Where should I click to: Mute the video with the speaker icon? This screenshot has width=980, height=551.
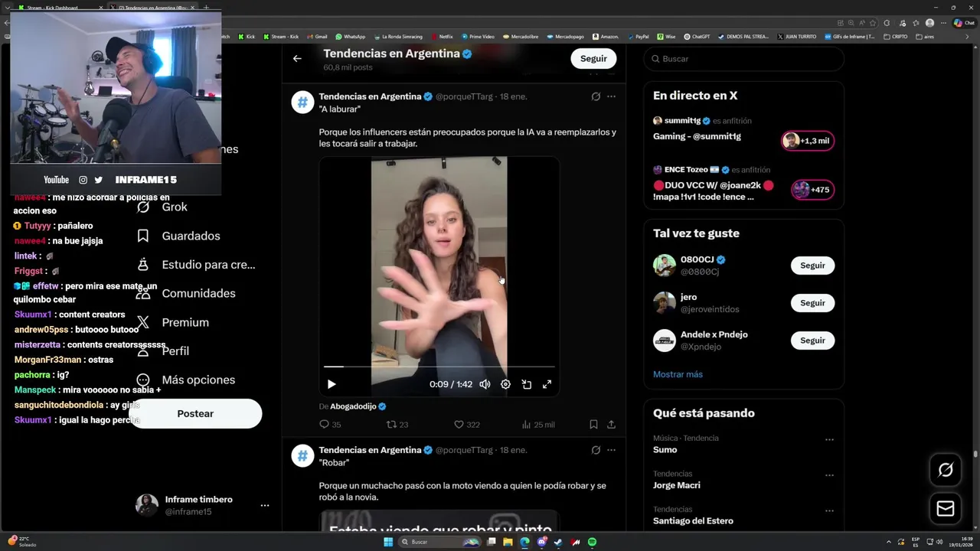tap(485, 384)
